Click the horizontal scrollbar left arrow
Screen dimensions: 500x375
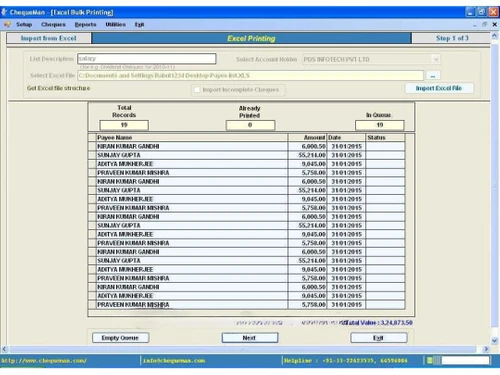[x=4, y=349]
